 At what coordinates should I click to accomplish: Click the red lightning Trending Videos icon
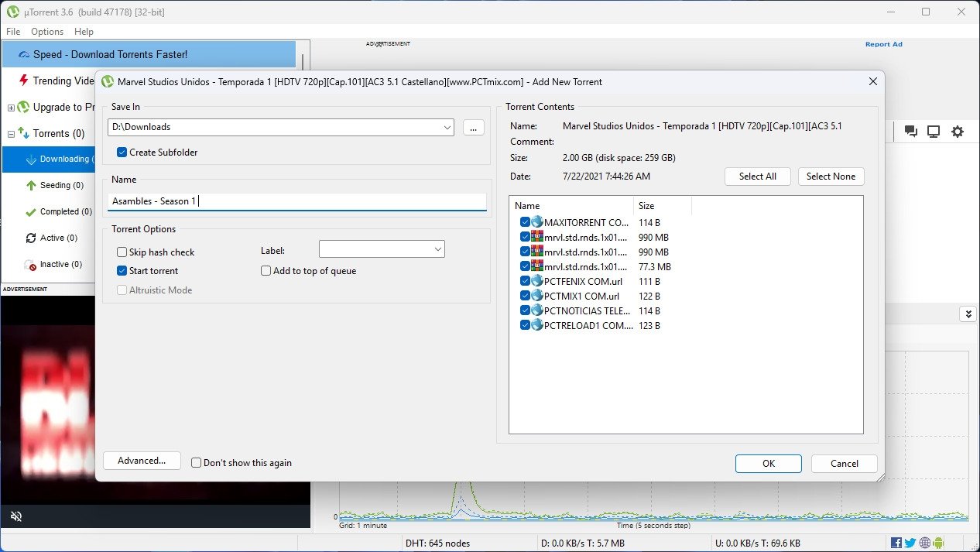click(24, 81)
